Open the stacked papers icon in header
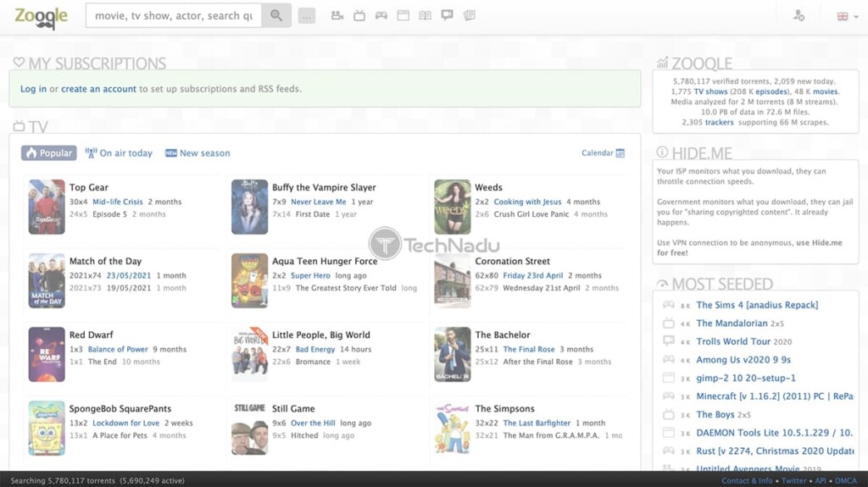Screen dimensions: 868x487 470,15
